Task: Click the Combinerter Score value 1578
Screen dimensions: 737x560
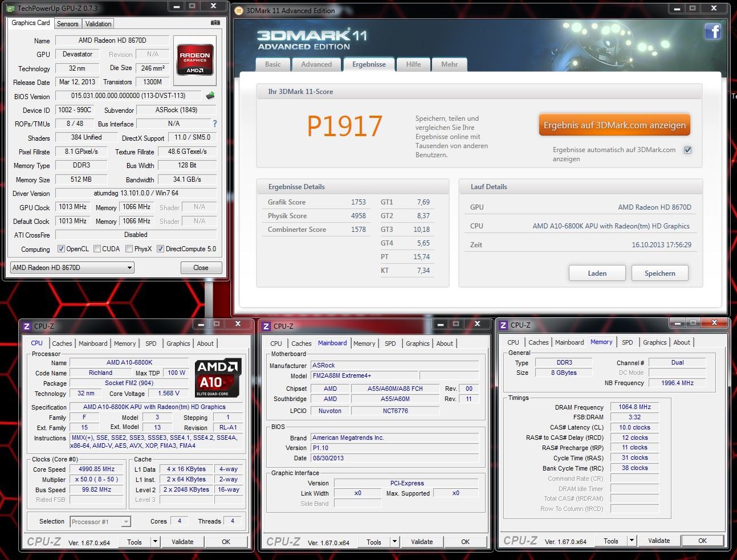Action: (359, 230)
